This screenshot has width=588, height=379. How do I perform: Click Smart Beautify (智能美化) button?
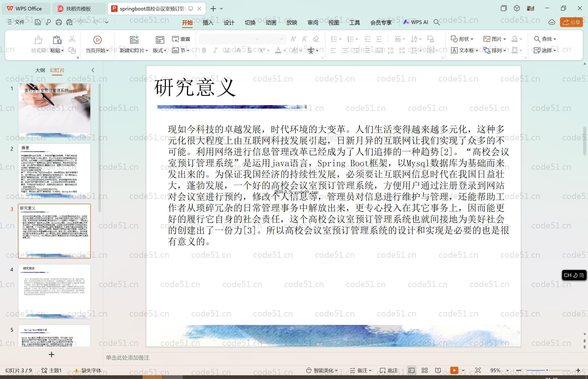click(x=322, y=370)
